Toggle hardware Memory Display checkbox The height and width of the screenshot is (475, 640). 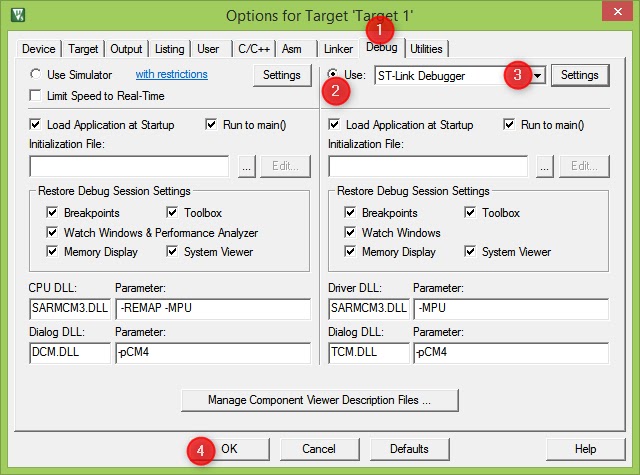pos(350,251)
